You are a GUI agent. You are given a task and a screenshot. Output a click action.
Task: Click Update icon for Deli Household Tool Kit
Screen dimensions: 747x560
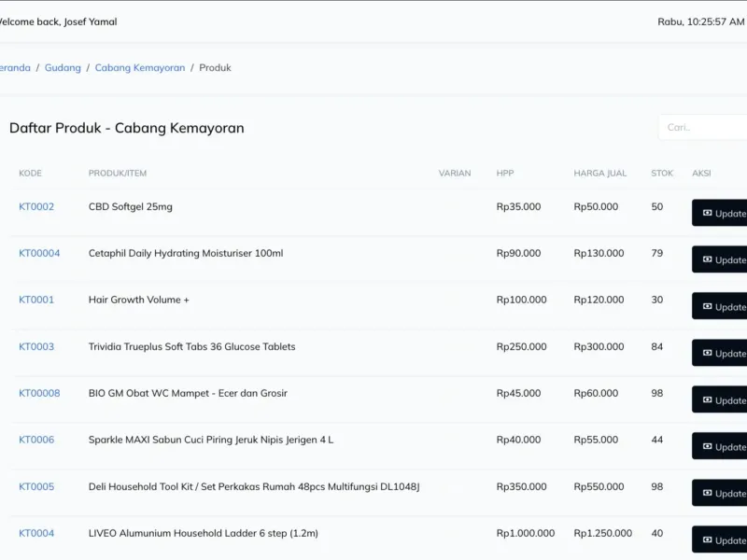coord(707,493)
